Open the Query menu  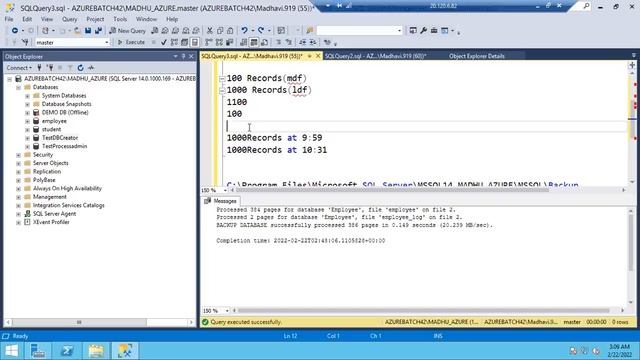[x=69, y=19]
